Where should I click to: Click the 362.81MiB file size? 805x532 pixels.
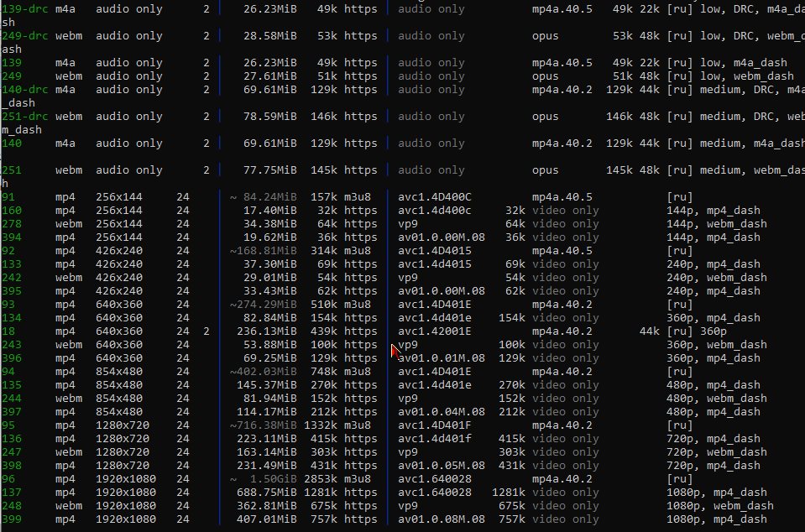coord(266,506)
